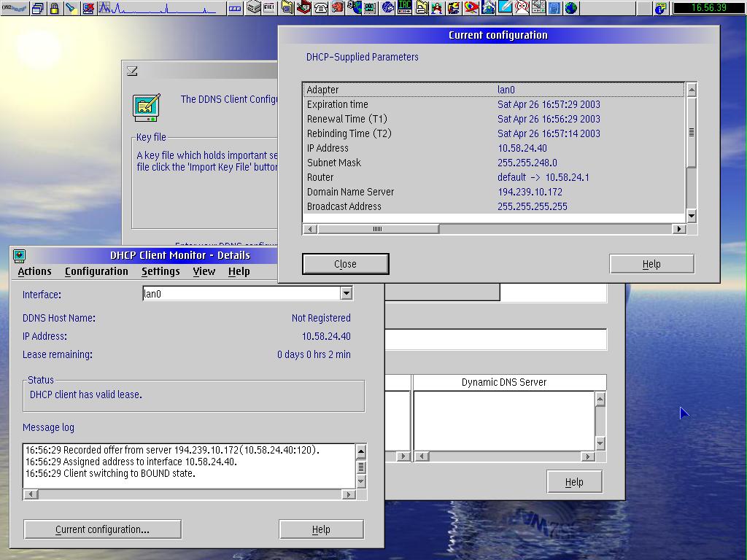Image resolution: width=747 pixels, height=560 pixels.
Task: Click the padlock lockup icon
Action: tap(55, 9)
